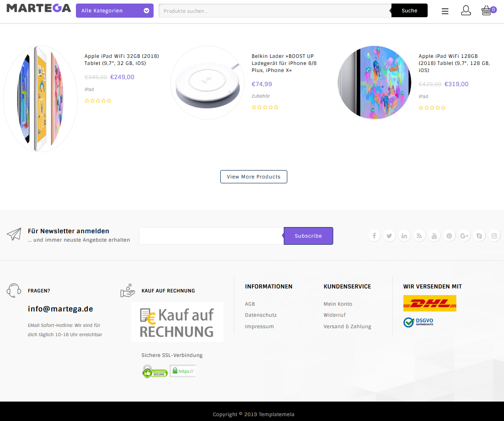Click the newsletter email input field
The image size is (504, 421).
(211, 236)
